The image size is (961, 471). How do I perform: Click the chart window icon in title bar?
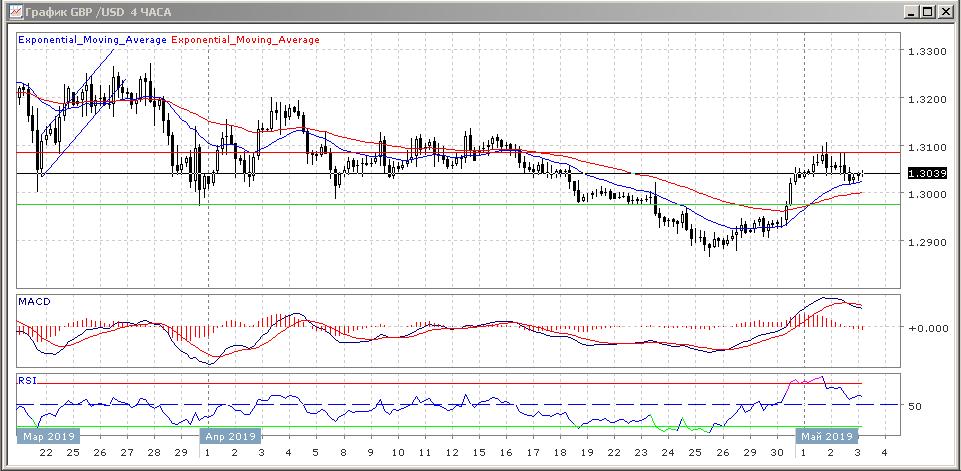click(x=17, y=12)
